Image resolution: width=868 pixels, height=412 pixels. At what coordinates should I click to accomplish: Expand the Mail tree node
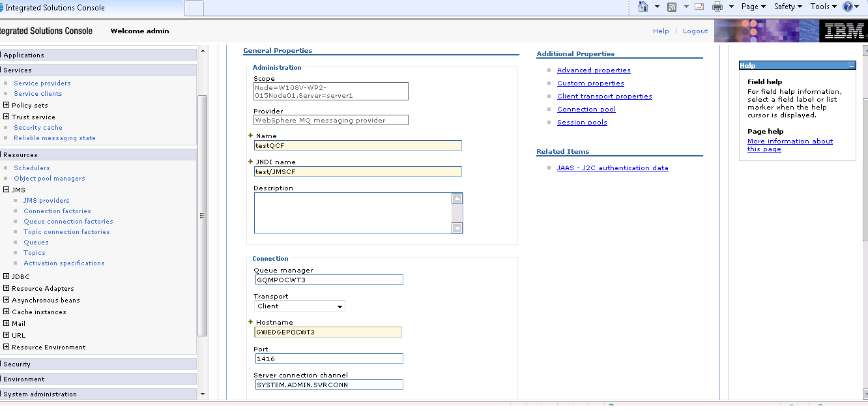click(7, 323)
